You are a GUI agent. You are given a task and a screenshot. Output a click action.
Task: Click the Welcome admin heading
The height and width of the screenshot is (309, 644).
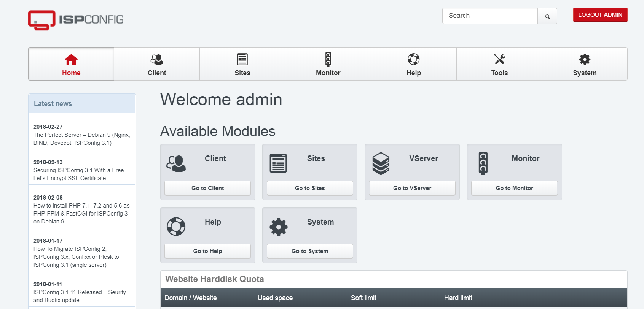pos(221,100)
